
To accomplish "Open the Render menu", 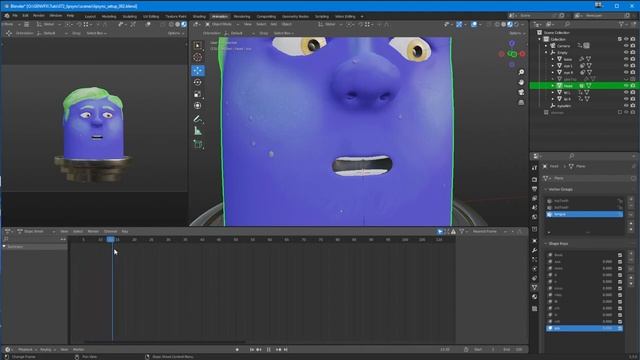I will [x=39, y=16].
